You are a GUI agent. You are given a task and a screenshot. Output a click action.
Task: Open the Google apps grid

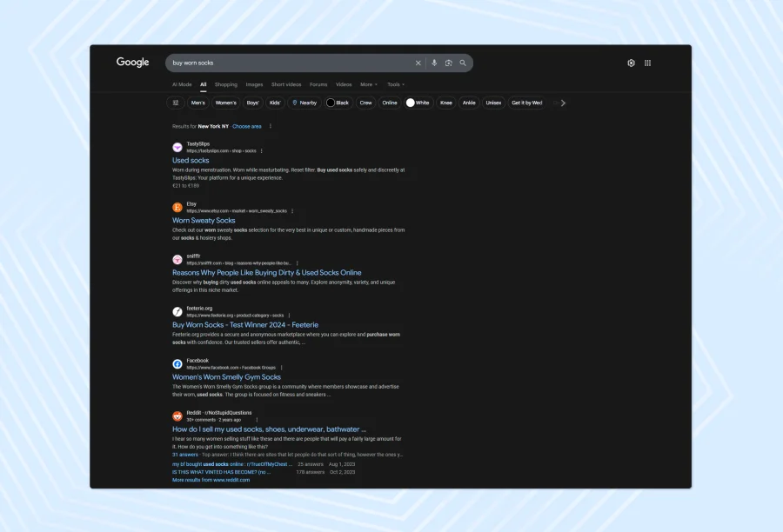647,63
